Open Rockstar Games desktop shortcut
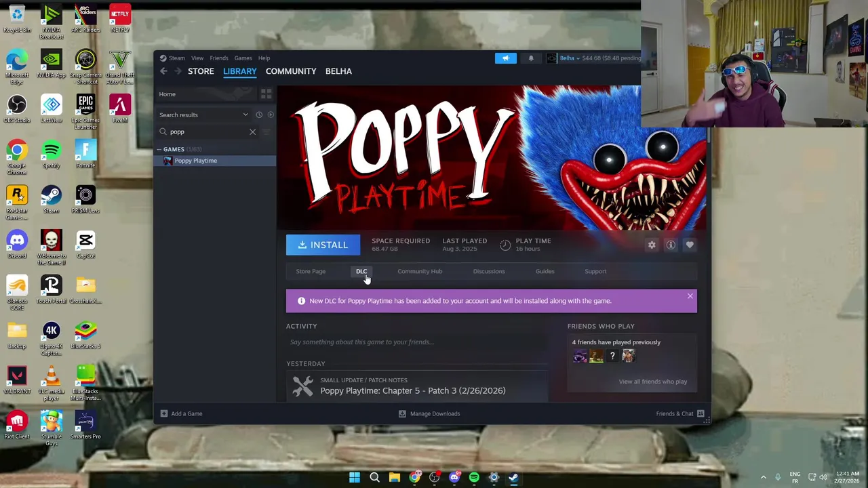Viewport: 868px width, 488px height. pyautogui.click(x=17, y=202)
